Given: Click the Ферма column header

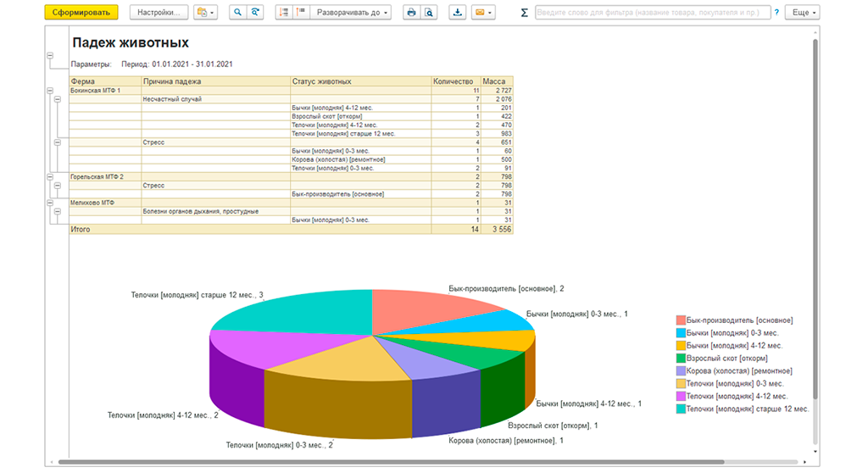Looking at the screenshot, I should [105, 81].
